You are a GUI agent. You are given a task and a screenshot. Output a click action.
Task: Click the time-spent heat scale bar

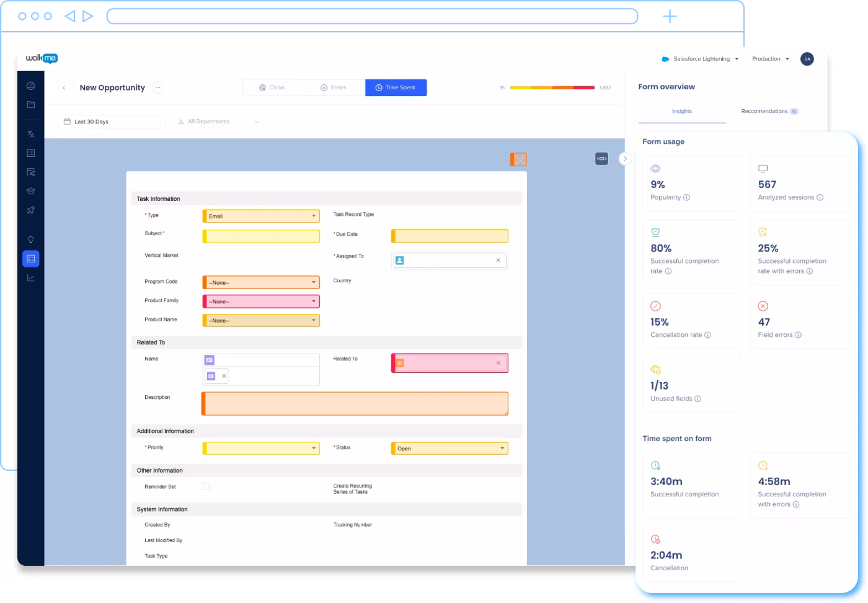point(552,87)
